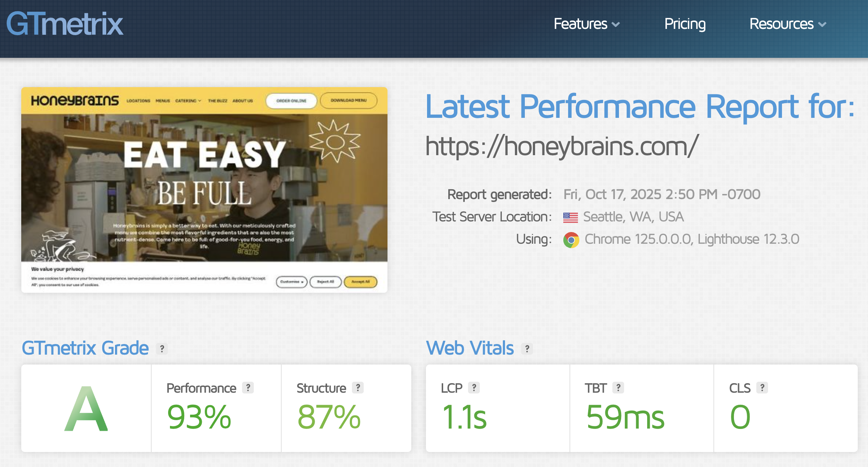Open the Pricing page
The image size is (868, 467).
[685, 24]
